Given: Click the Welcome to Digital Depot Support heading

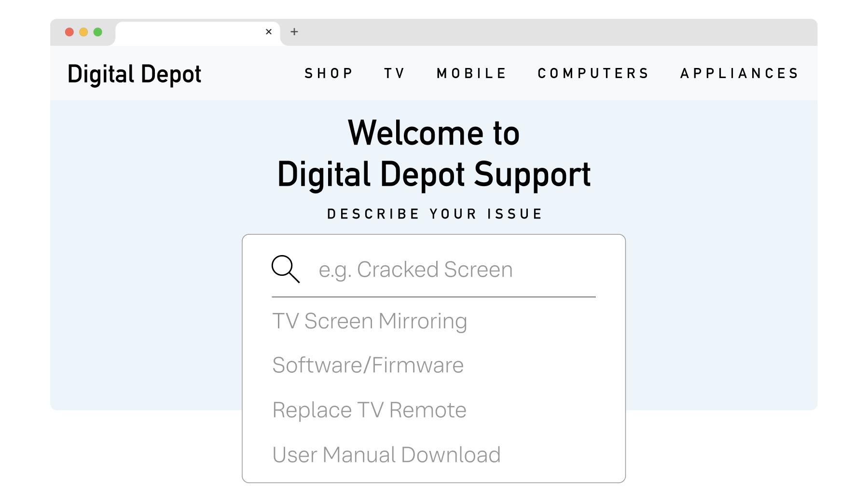Looking at the screenshot, I should click(x=434, y=153).
